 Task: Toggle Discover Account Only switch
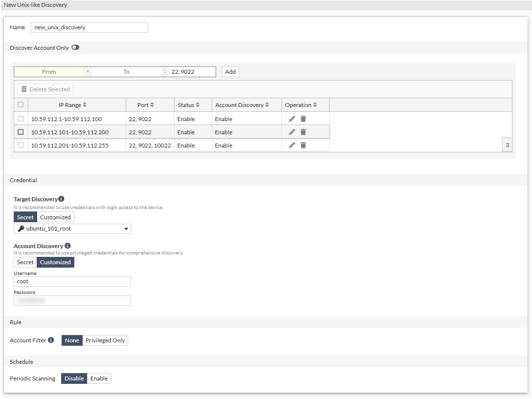[75, 47]
